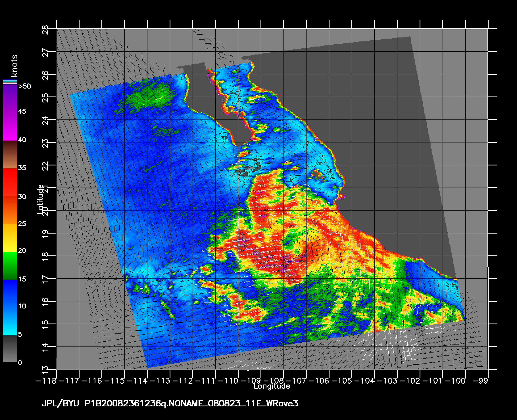The image size is (517, 420).
Task: Click the "0" label at the color scale bottom
Action: pyautogui.click(x=20, y=363)
